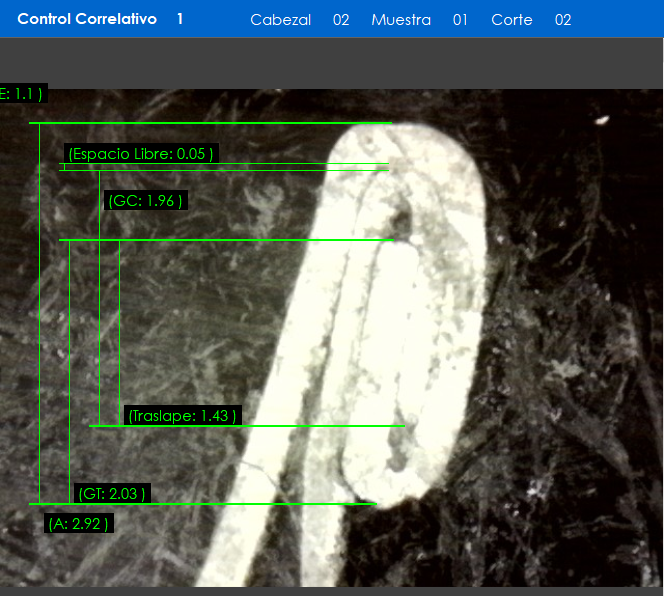Select the Cabezal value 02
Viewport: 664px width, 596px height.
[341, 20]
